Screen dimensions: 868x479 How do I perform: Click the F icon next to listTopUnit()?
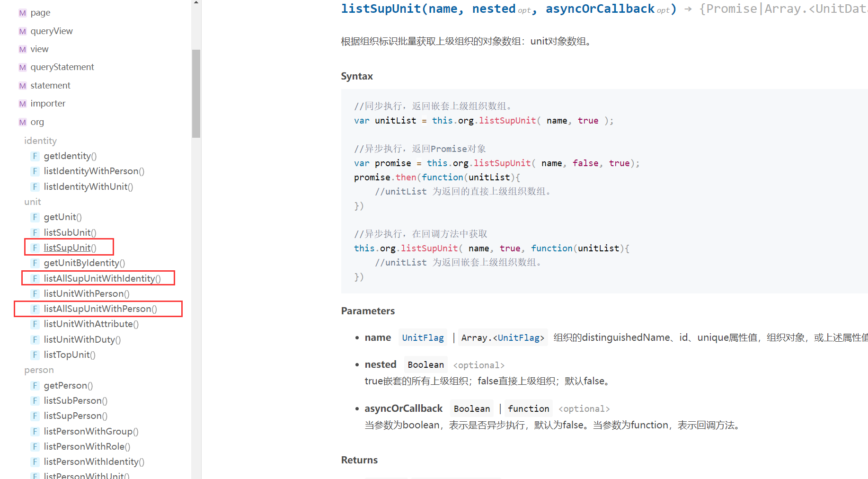(35, 355)
